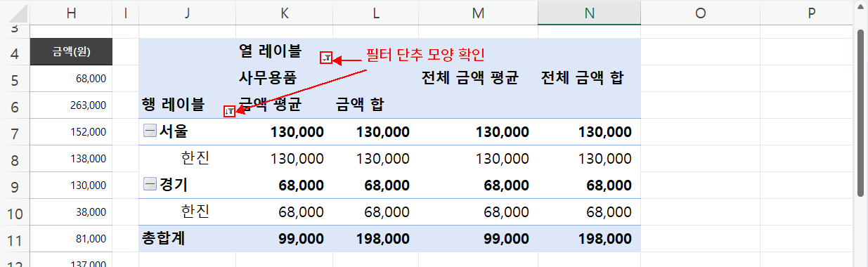The image size is (868, 267).
Task: Select the 263,000 cell in 금액(원) column
Action: (x=71, y=105)
